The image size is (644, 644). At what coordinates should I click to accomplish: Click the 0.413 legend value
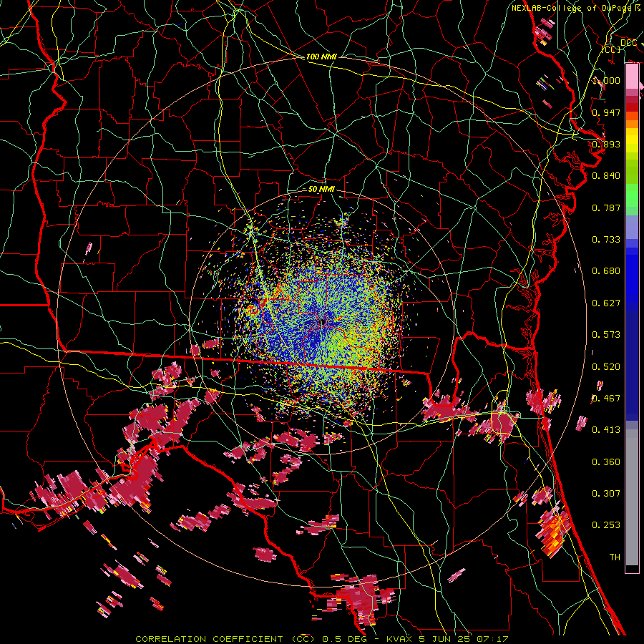[606, 430]
